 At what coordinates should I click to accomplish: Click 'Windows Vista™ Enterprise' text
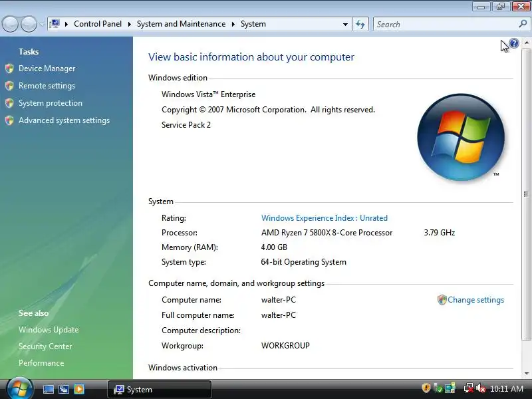(208, 94)
